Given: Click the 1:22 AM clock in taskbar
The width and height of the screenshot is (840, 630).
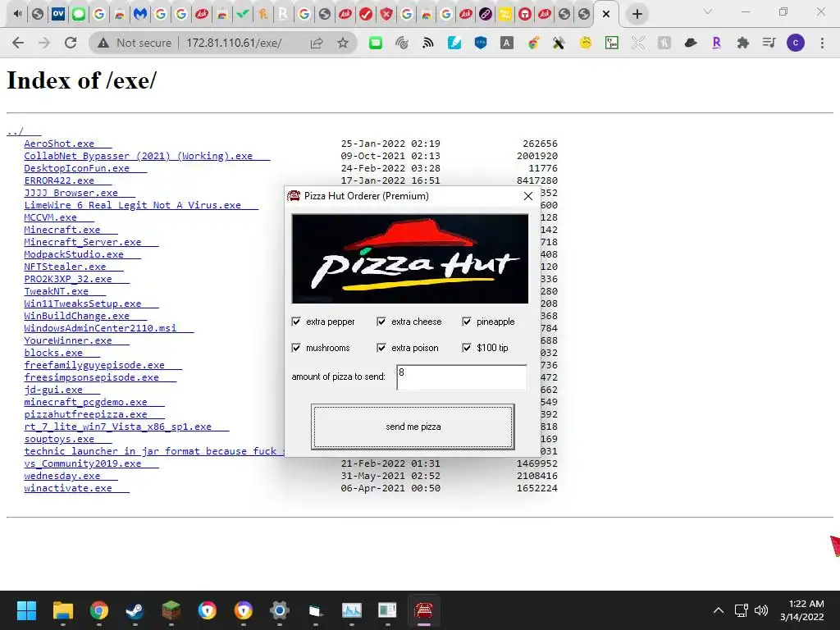Looking at the screenshot, I should pyautogui.click(x=806, y=604).
